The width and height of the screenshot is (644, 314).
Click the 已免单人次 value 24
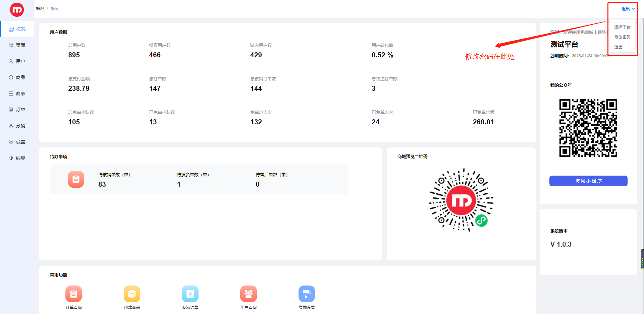coord(376,122)
